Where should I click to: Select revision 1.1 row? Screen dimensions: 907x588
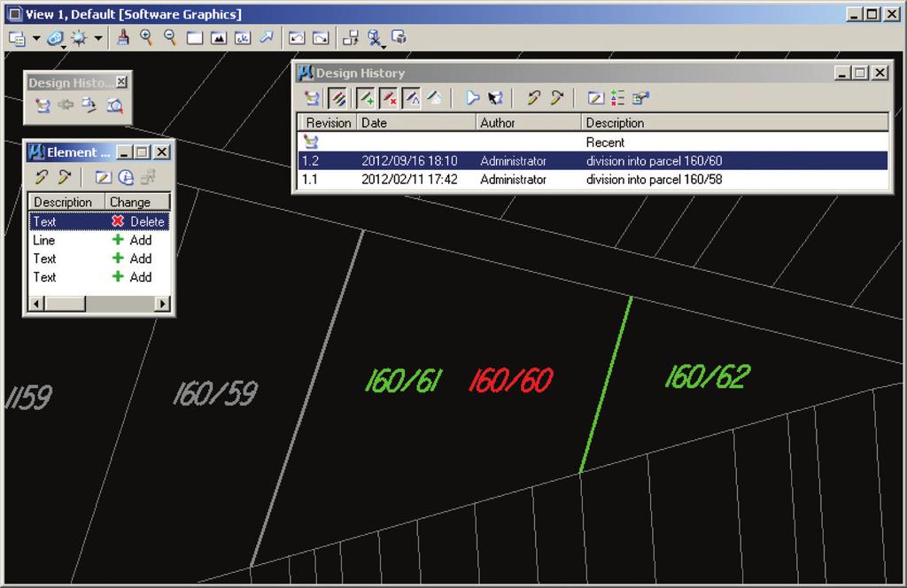[x=593, y=179]
